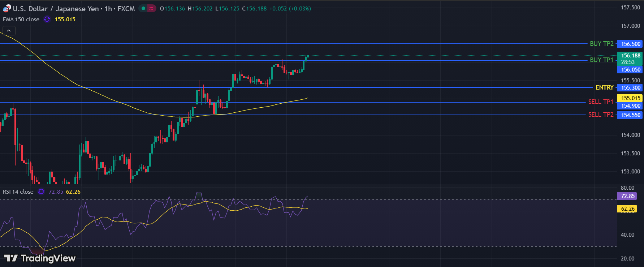Select the SELL TP2 line label
The width and height of the screenshot is (644, 267).
pyautogui.click(x=601, y=115)
